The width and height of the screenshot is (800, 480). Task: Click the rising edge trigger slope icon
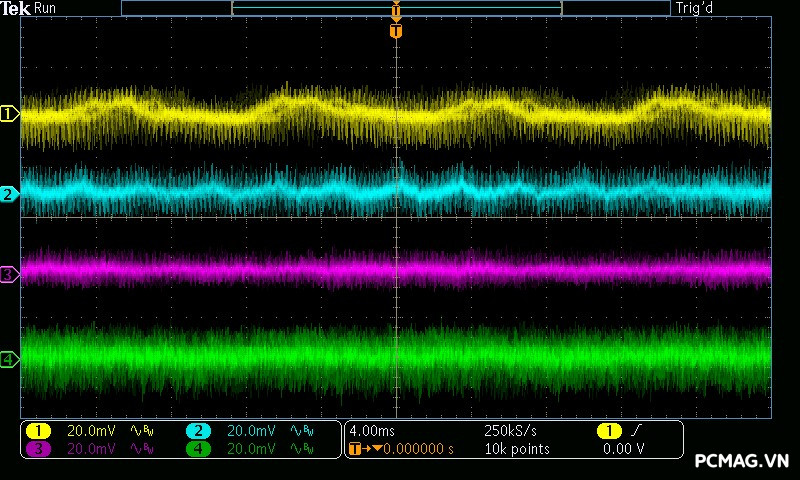click(635, 431)
